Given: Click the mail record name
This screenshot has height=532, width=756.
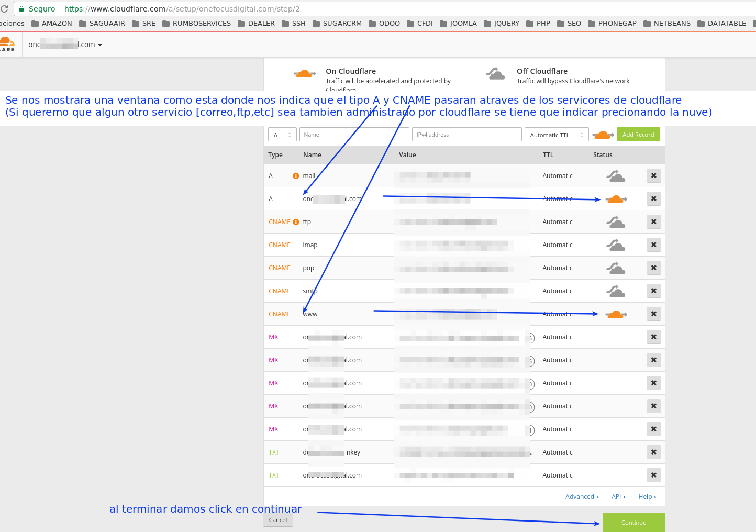Looking at the screenshot, I should click(x=309, y=176).
